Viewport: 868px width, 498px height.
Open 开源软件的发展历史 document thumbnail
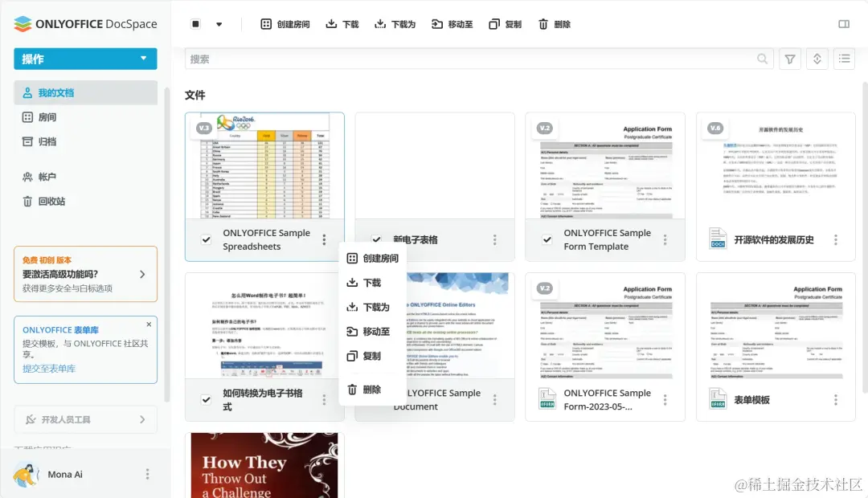tap(776, 166)
